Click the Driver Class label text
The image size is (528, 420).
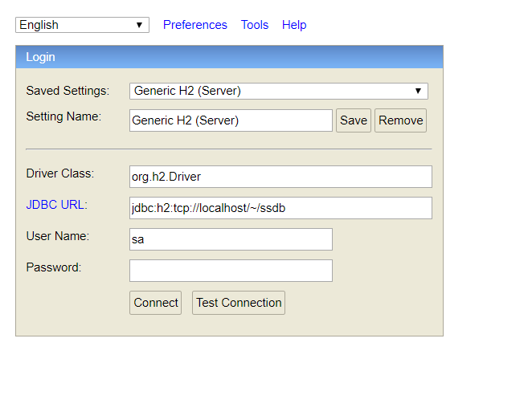click(x=60, y=173)
